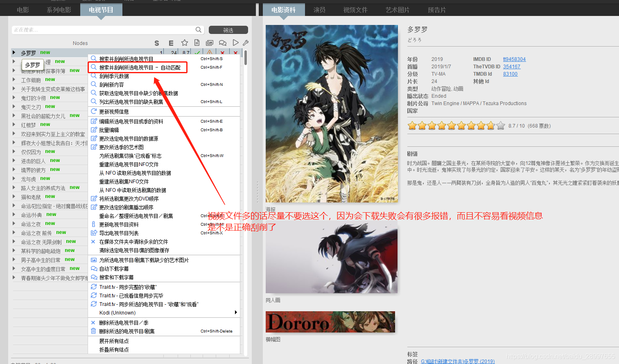Click the 多罗罗 poster thumbnail
This screenshot has width=619, height=364.
(x=332, y=114)
